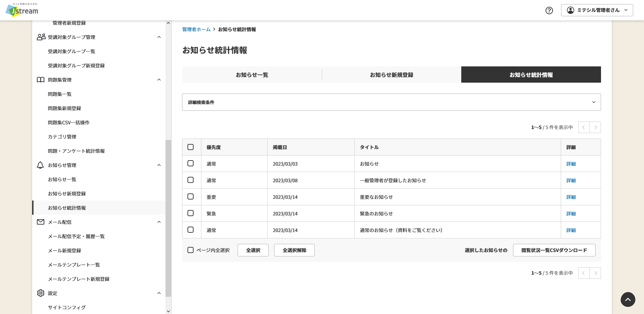Open the help question mark icon
This screenshot has width=644, height=314.
click(x=549, y=11)
